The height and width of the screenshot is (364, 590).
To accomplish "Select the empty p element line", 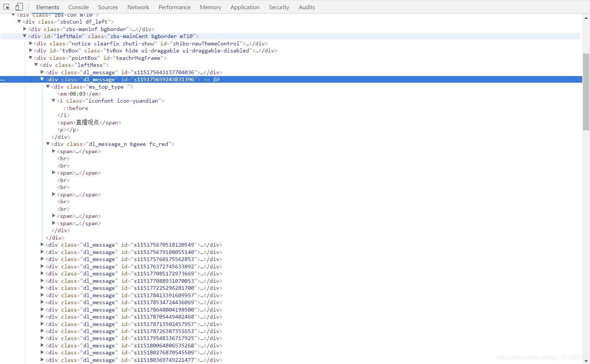I will (x=68, y=130).
